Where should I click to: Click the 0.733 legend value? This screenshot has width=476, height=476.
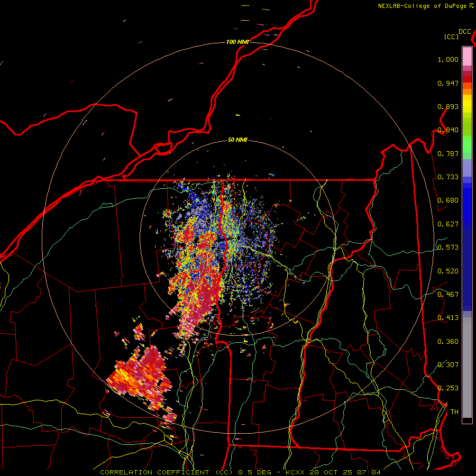[448, 177]
